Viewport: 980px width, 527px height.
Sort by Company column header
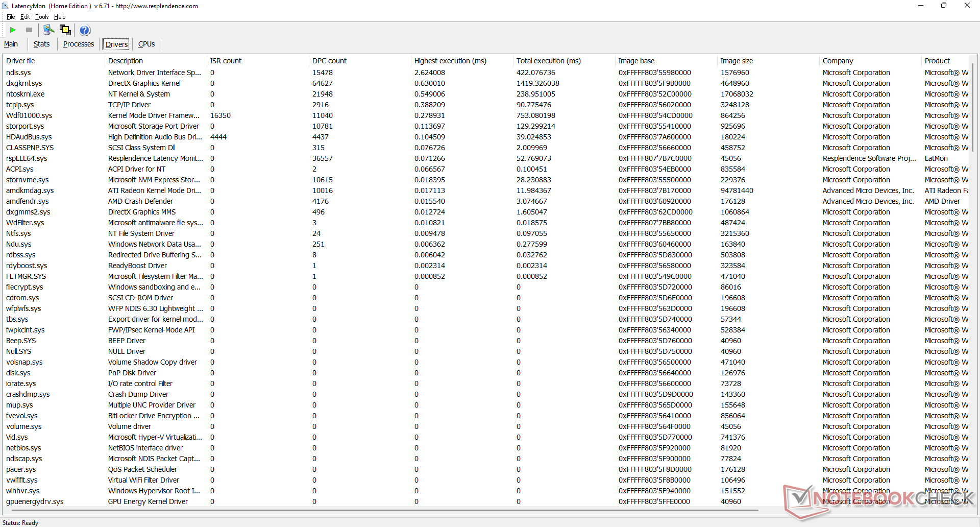[x=870, y=61]
